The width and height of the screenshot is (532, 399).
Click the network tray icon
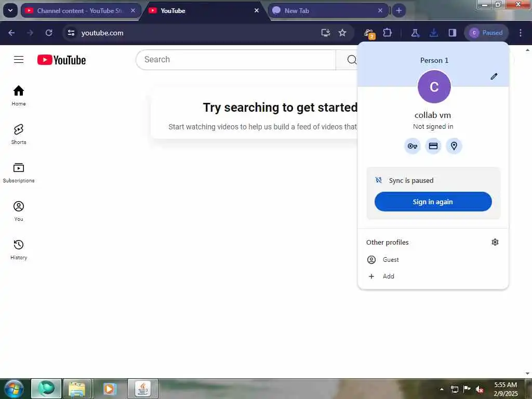click(x=454, y=389)
